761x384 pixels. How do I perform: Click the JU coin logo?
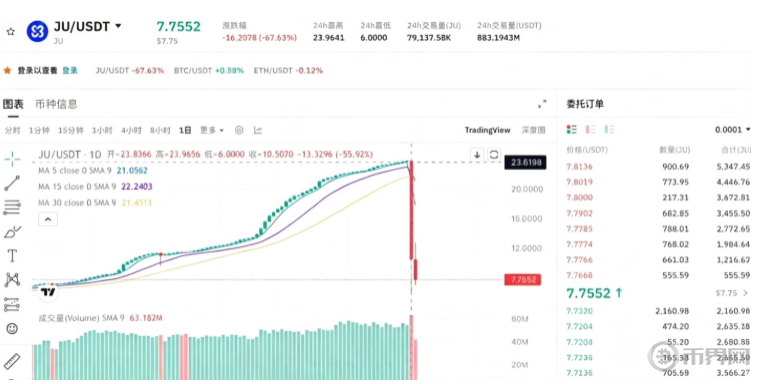(37, 32)
